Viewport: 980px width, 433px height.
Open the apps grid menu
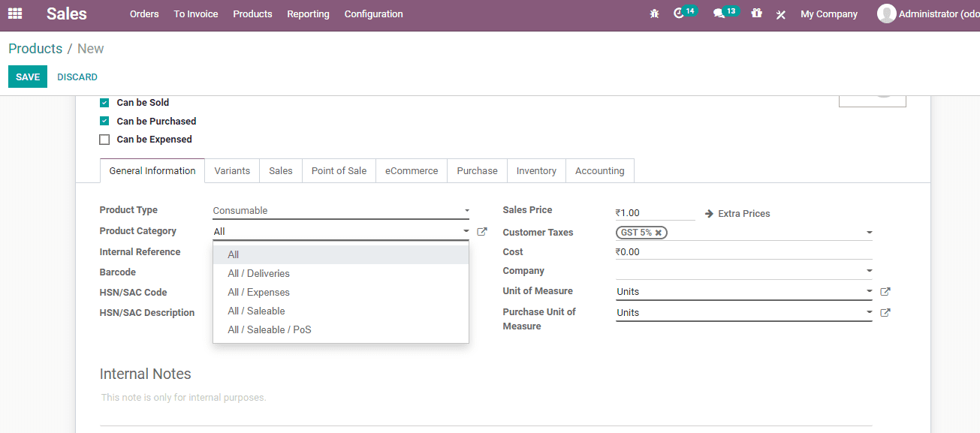coord(15,13)
